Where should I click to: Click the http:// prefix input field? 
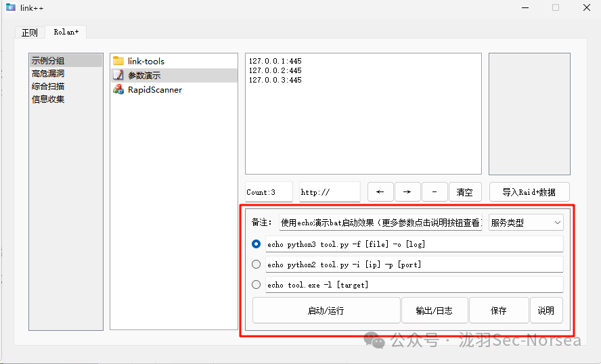[x=330, y=192]
